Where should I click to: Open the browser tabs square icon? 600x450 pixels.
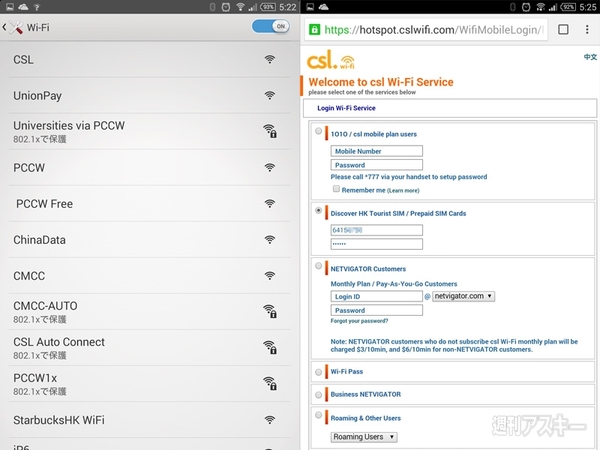click(563, 29)
